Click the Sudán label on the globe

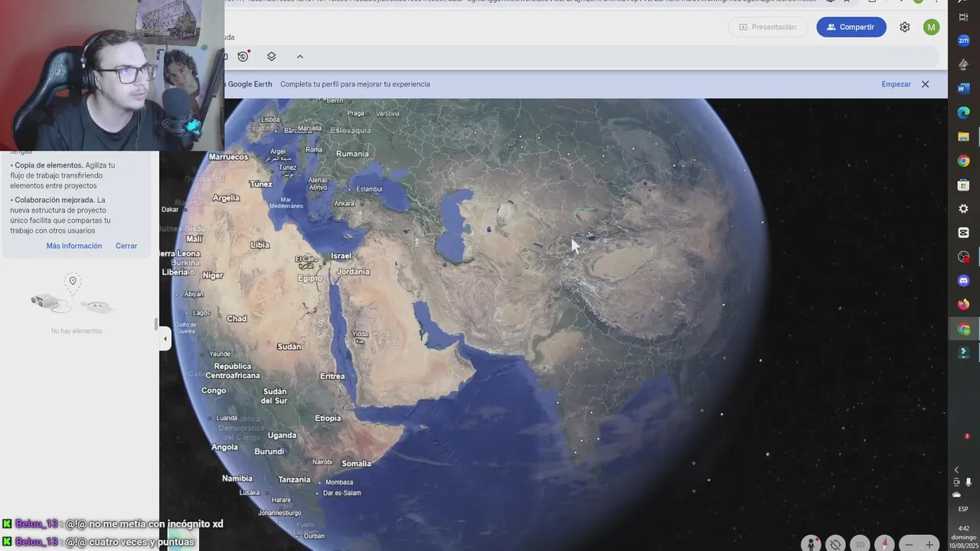coord(289,347)
